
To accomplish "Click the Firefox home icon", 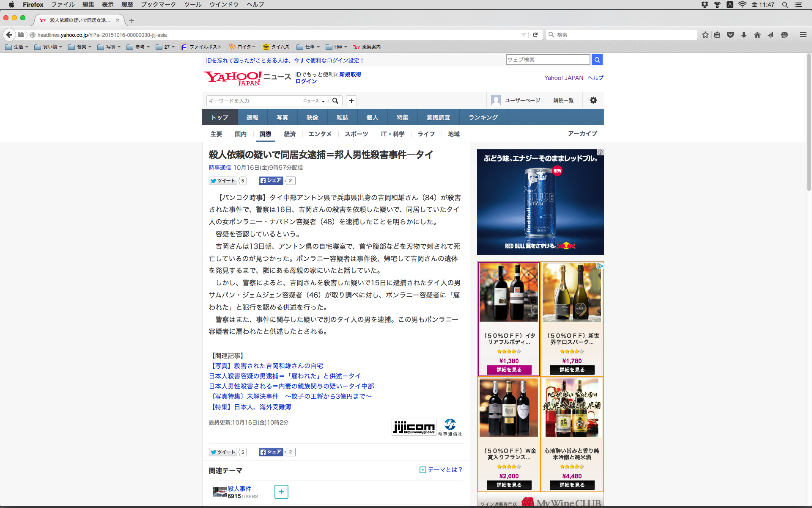I will (x=757, y=35).
